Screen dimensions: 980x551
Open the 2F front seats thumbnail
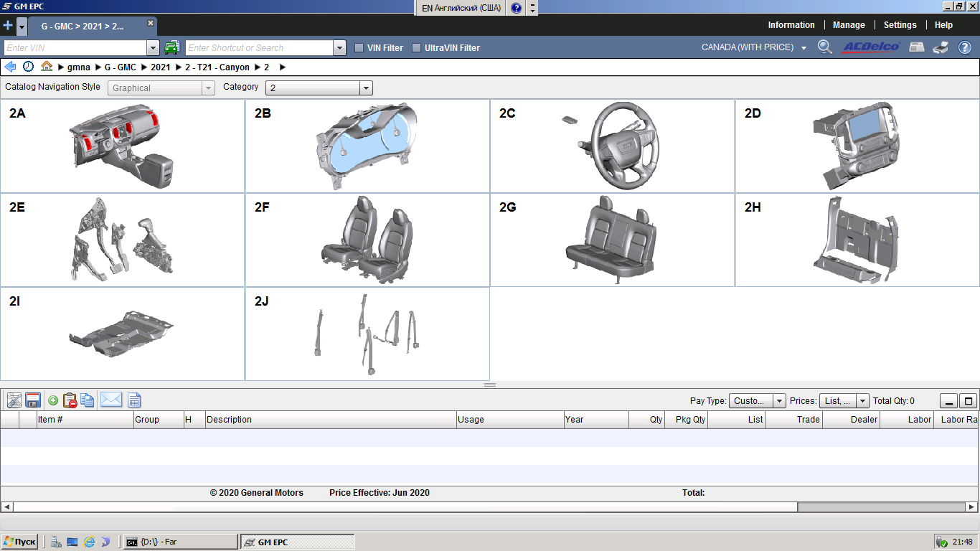point(367,240)
